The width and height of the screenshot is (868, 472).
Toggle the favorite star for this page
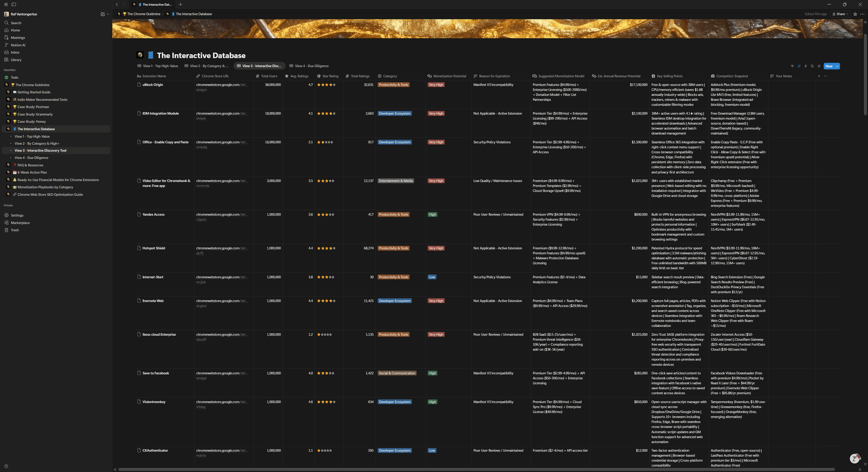[855, 14]
